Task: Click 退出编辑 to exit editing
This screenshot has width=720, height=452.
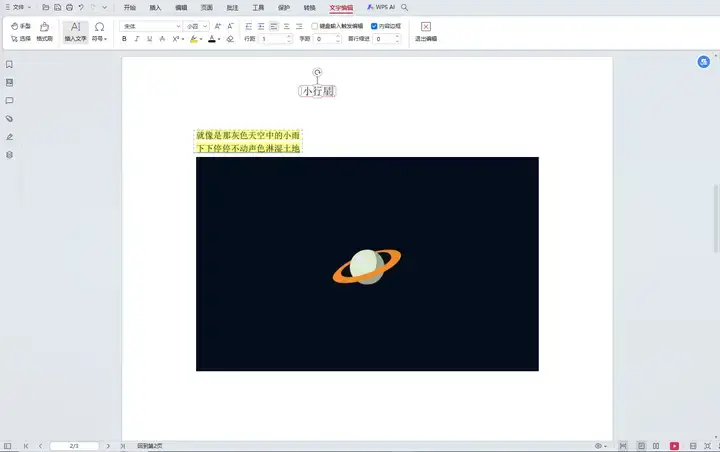Action: point(426,32)
